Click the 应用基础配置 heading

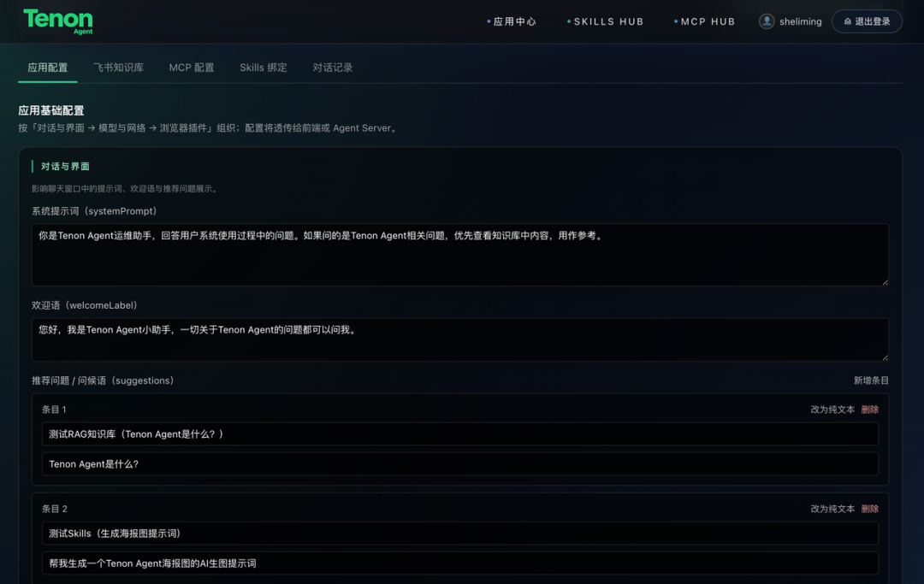(x=51, y=110)
